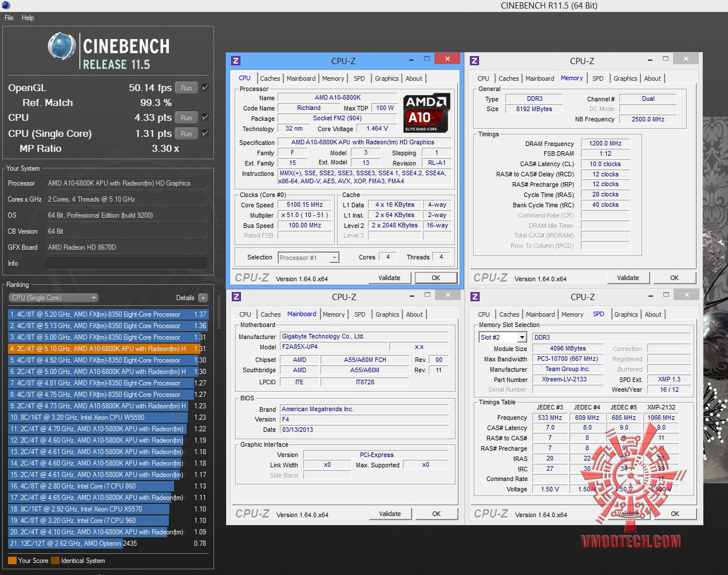Click OK in the Mainboard tab window
This screenshot has height=575, width=728.
(x=436, y=514)
